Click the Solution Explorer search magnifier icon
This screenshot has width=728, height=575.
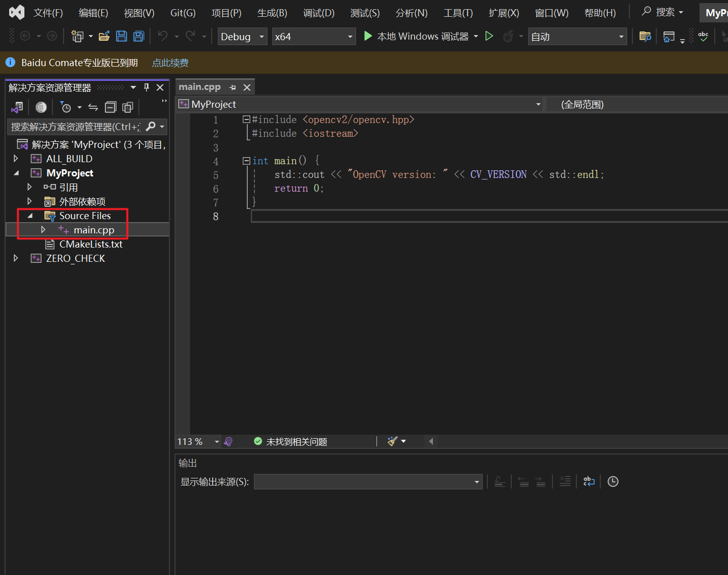click(x=151, y=126)
